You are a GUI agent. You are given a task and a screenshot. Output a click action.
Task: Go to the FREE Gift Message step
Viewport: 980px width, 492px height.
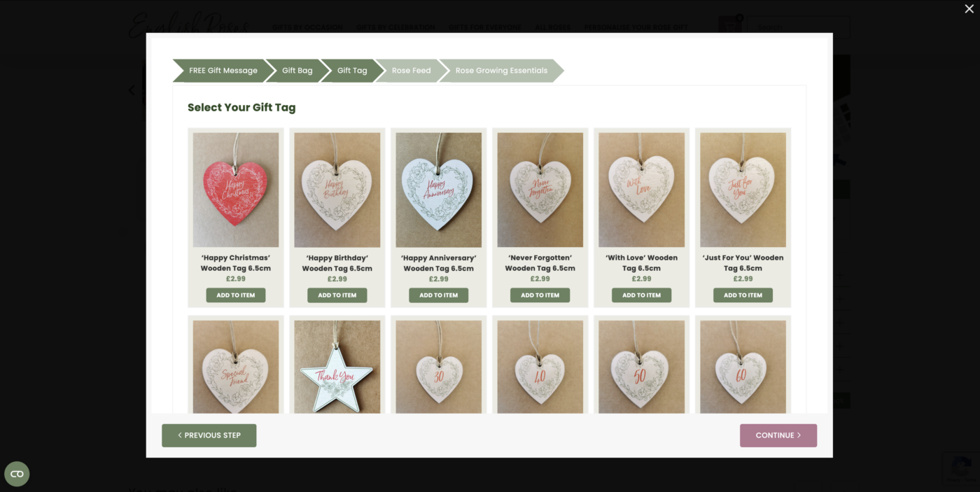218,71
